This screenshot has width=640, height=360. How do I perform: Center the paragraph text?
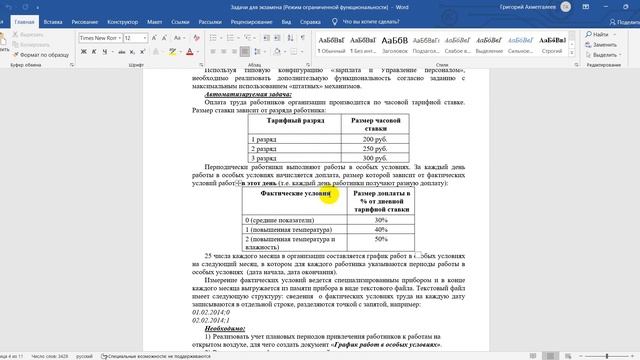(224, 52)
